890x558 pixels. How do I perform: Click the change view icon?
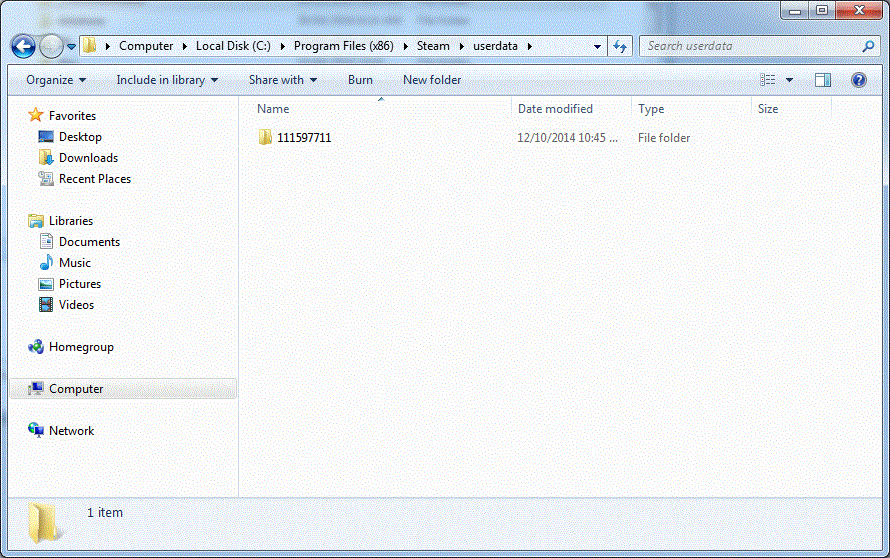coord(768,80)
